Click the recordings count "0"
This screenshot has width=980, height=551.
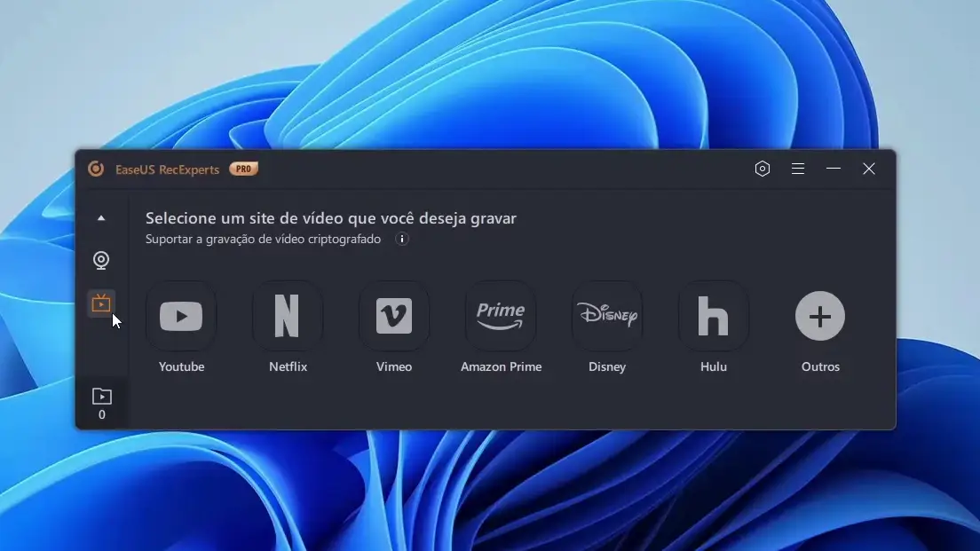click(102, 415)
